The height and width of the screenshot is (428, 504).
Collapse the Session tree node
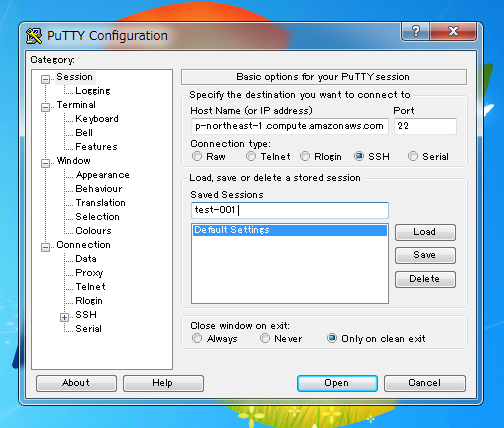45,79
